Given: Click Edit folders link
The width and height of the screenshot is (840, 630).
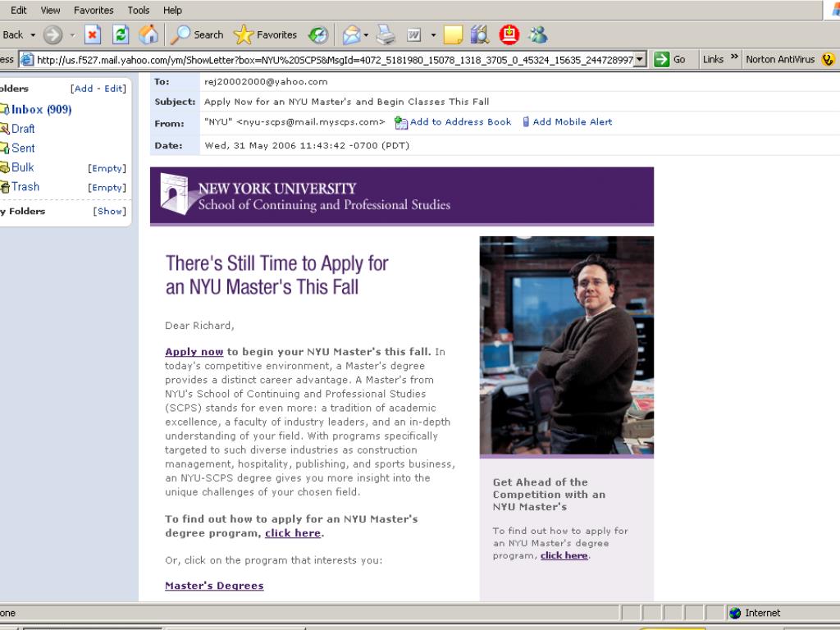Looking at the screenshot, I should click(x=113, y=89).
